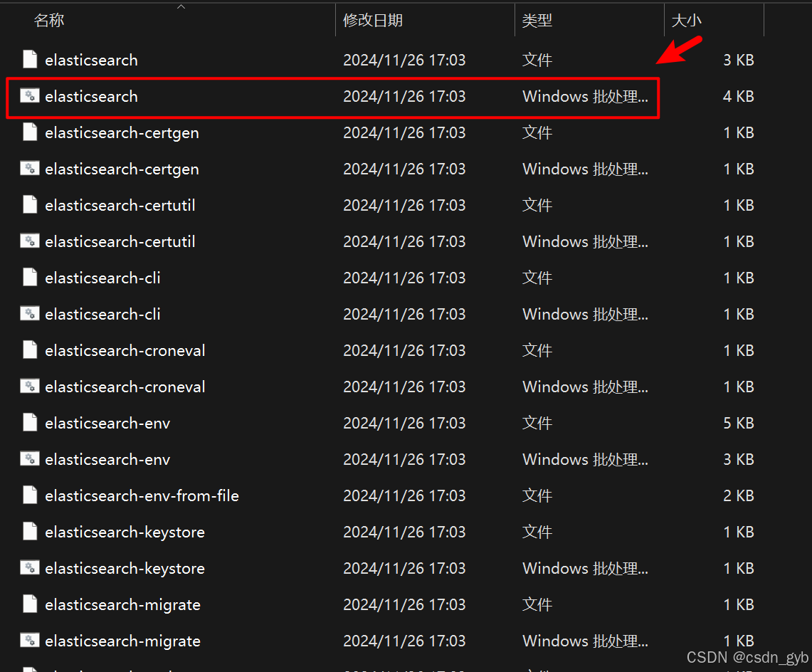Click the batch file icon of elasticsearch (4 KB)
This screenshot has width=812, height=672.
click(x=30, y=96)
